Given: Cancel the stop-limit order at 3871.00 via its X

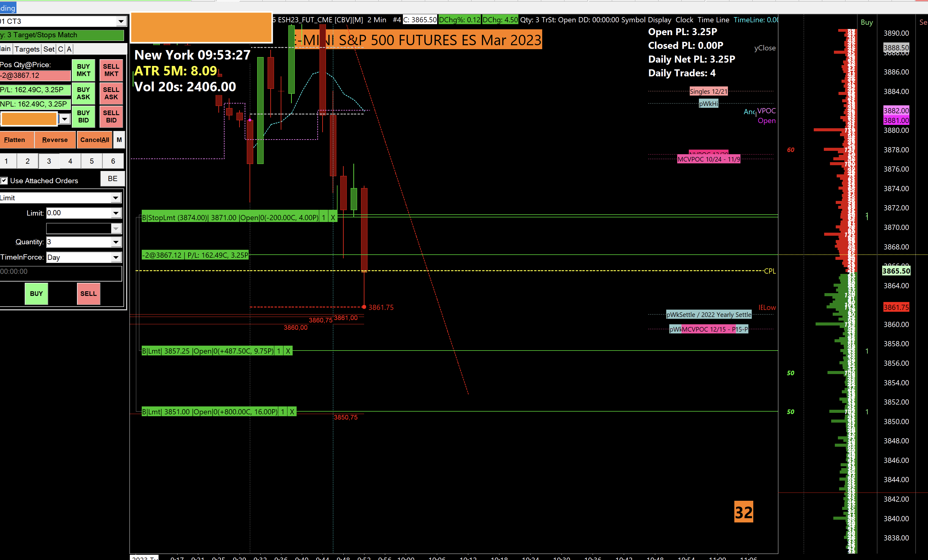Looking at the screenshot, I should click(333, 217).
